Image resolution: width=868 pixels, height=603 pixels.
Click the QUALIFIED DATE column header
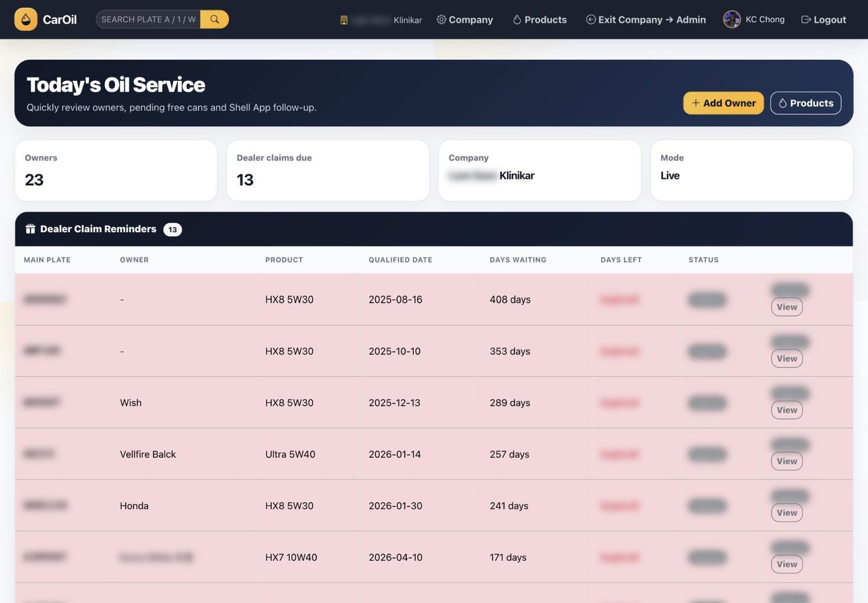click(x=400, y=260)
